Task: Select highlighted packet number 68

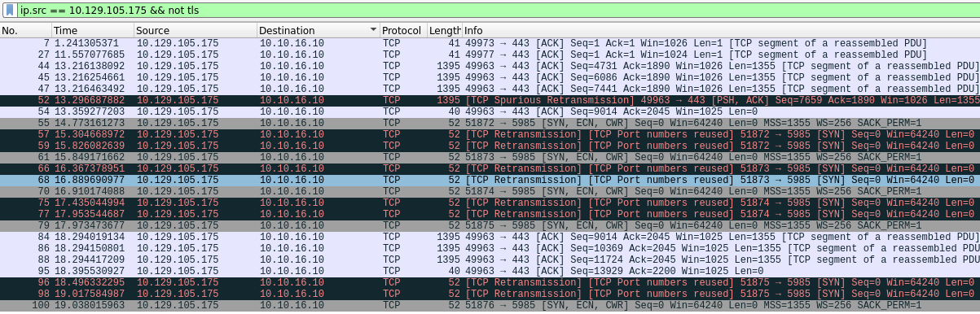Action: tap(490, 180)
